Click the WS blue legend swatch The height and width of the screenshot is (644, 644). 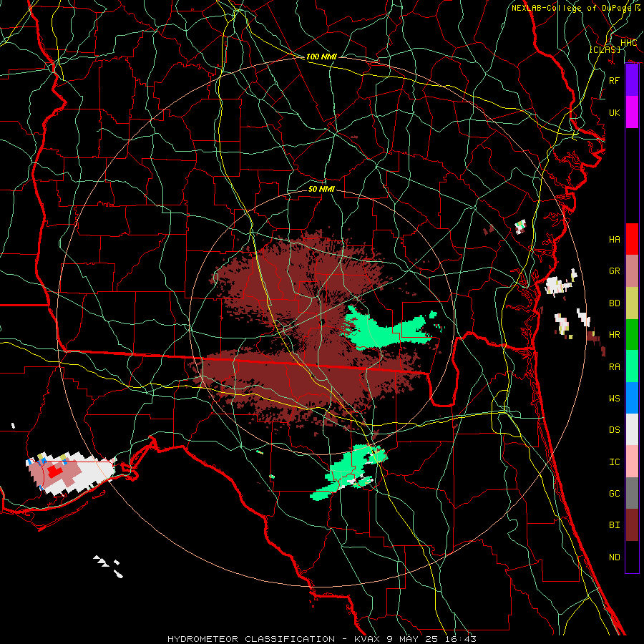[x=632, y=398]
